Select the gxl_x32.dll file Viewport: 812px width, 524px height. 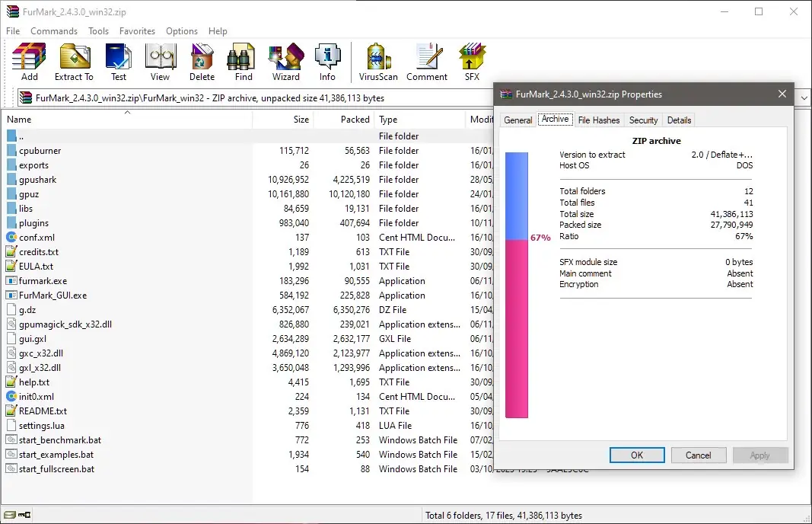247,368
